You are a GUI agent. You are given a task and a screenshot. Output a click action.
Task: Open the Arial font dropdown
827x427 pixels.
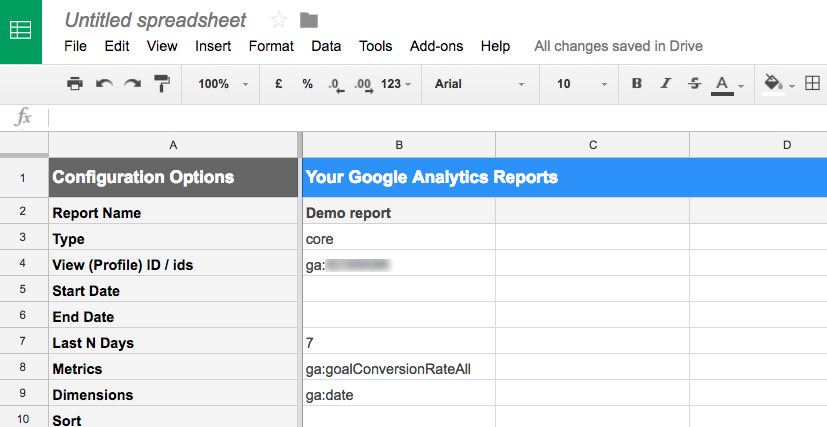[479, 84]
